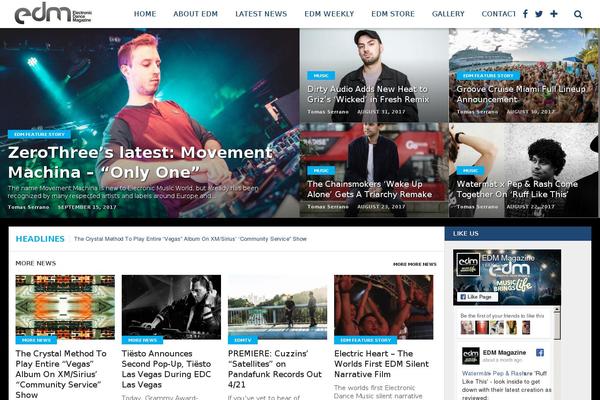The width and height of the screenshot is (600, 400).
Task: Open ZeroThree's latest Movement Machina headline
Action: pos(140,162)
